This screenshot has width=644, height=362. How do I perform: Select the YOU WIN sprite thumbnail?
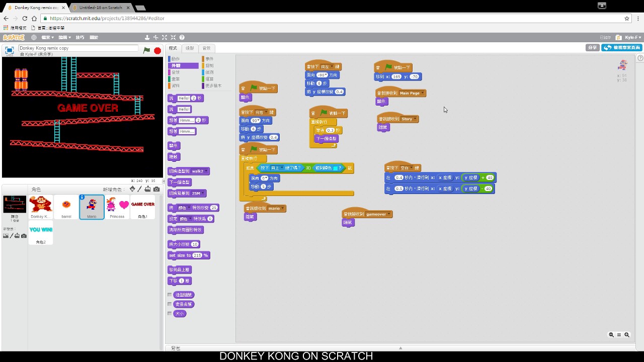[x=41, y=233]
